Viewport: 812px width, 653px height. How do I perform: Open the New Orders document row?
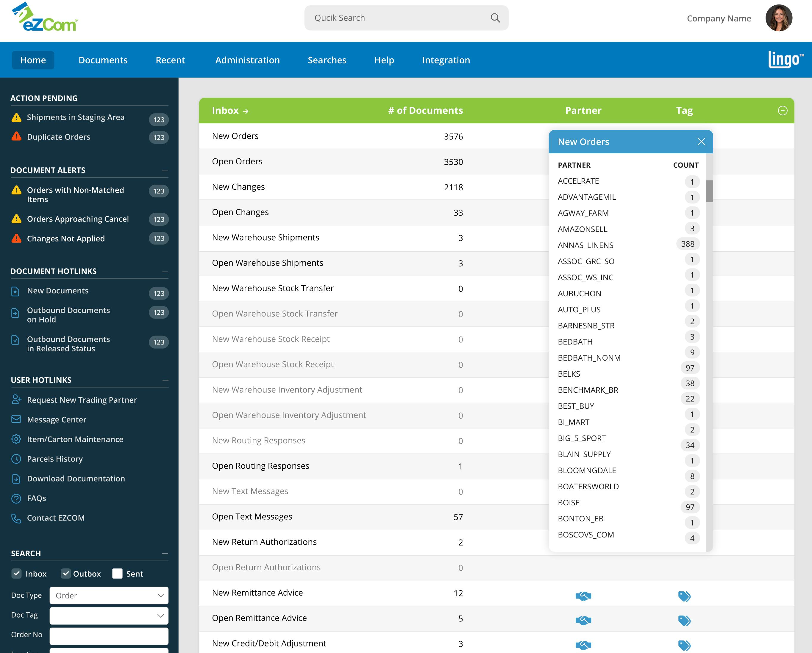[x=235, y=136]
